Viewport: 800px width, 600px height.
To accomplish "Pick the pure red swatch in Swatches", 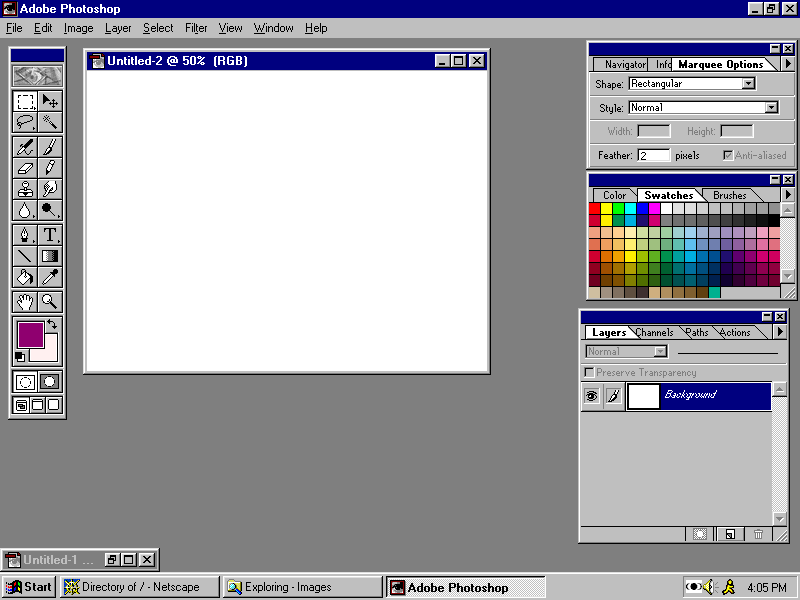I will pos(594,208).
